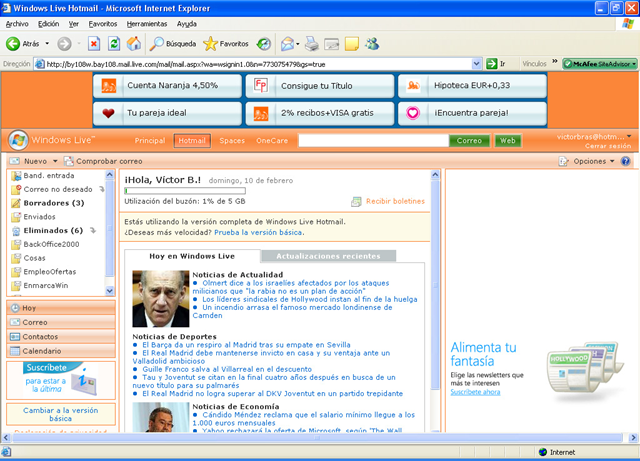Expand the account menu arrow by victorbras
Screen dimensions: 640x461
[629, 136]
